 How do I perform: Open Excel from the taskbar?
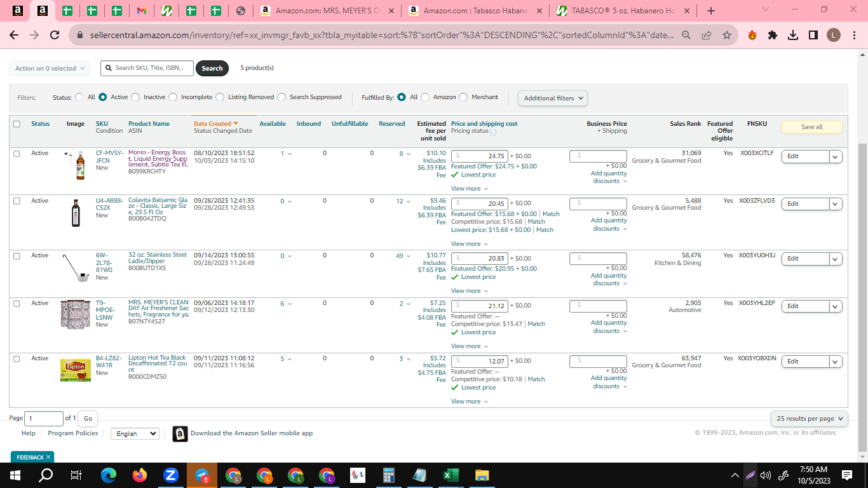click(451, 475)
